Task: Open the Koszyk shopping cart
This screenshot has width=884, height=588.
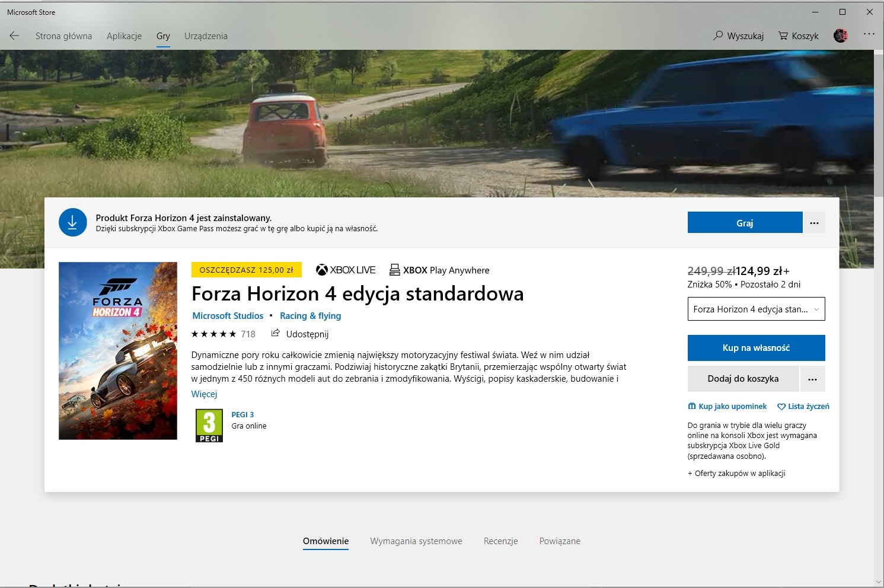Action: pos(798,36)
